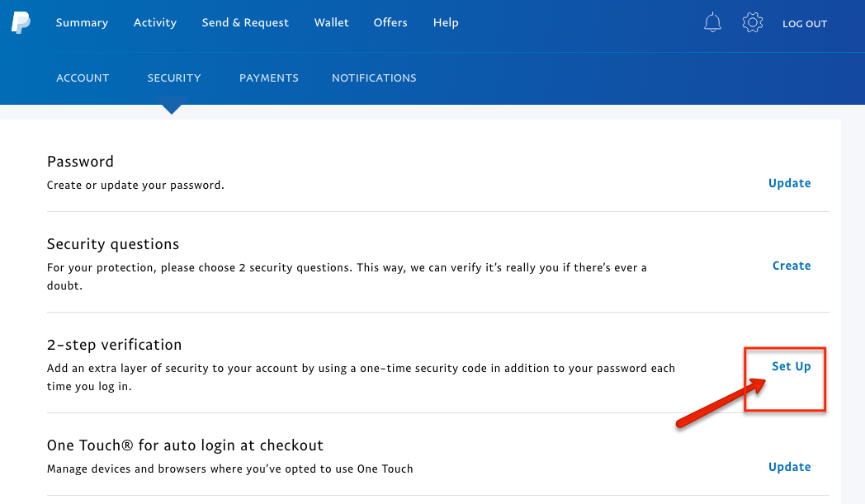
Task: Open the Activity page
Action: (155, 22)
